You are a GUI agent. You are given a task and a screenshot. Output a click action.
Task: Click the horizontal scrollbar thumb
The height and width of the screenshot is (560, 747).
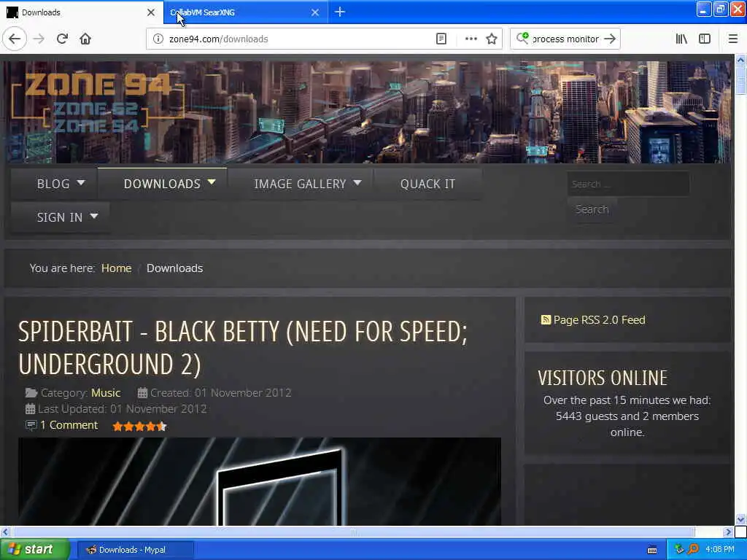(353, 532)
